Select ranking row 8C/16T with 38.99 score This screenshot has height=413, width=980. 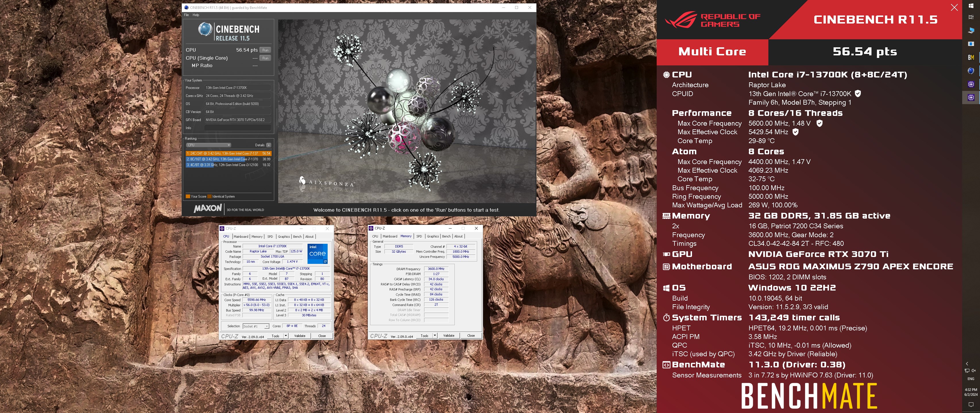pos(229,159)
